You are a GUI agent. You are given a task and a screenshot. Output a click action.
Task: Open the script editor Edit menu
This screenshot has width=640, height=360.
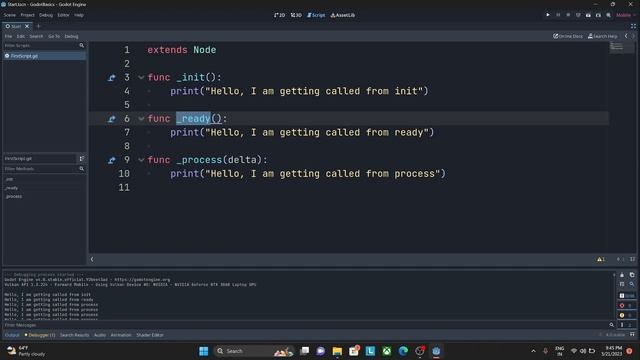[x=20, y=36]
